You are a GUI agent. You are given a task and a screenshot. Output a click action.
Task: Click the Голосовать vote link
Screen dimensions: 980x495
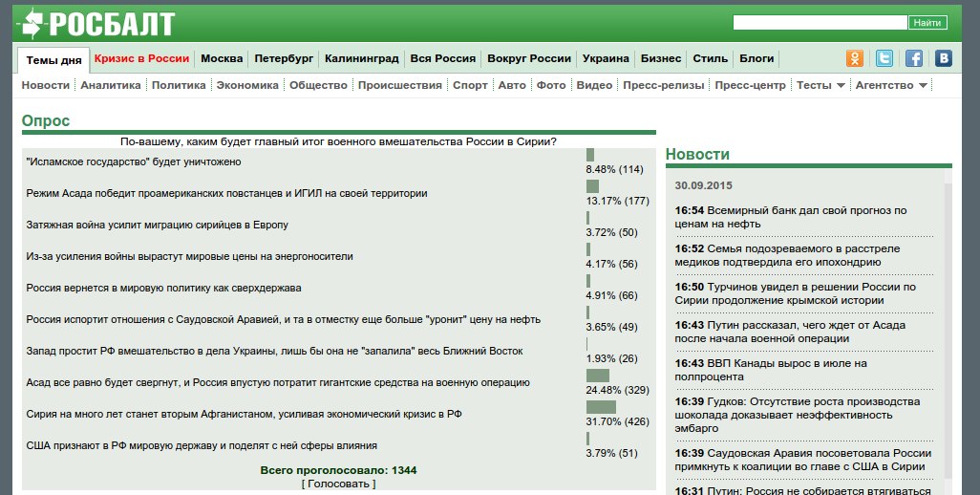[x=339, y=484]
